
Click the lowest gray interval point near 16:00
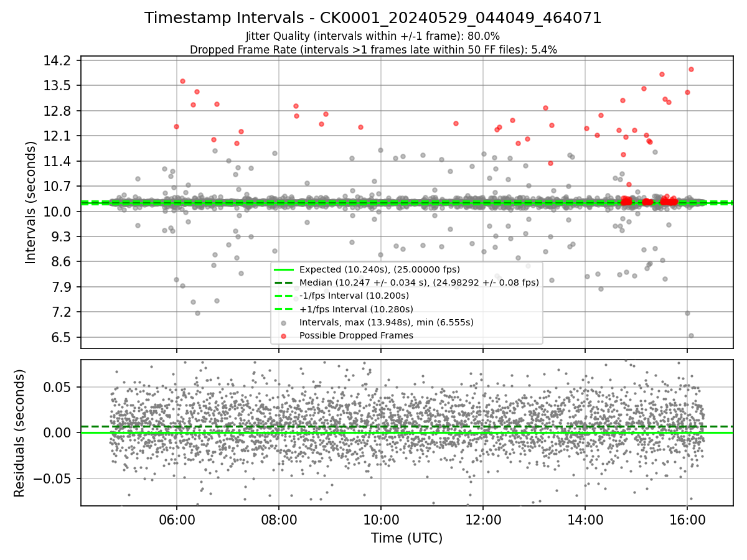pyautogui.click(x=691, y=335)
